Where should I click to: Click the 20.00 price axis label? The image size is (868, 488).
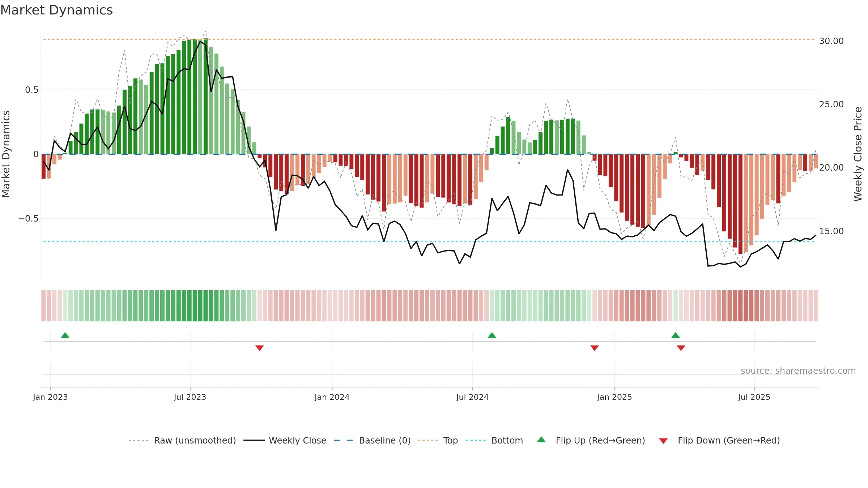point(831,167)
